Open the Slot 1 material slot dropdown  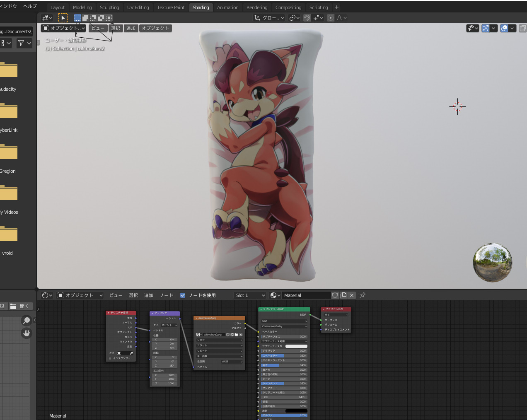coord(250,295)
